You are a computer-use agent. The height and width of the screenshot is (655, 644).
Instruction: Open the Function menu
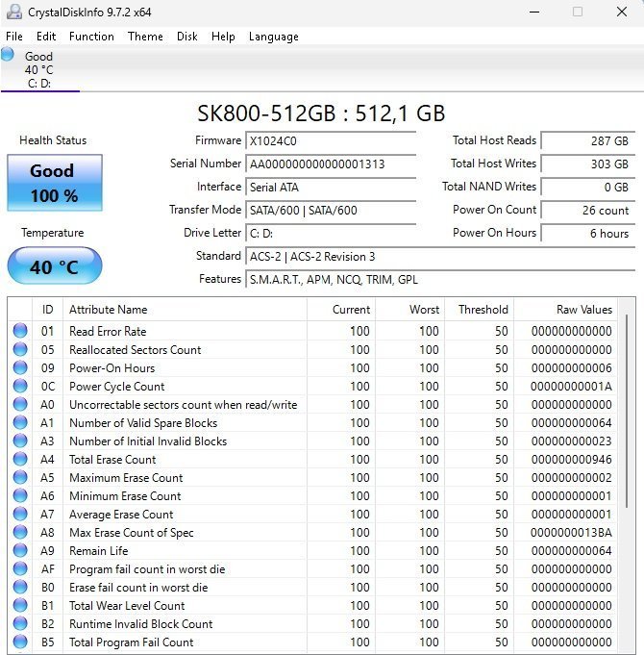pyautogui.click(x=91, y=37)
